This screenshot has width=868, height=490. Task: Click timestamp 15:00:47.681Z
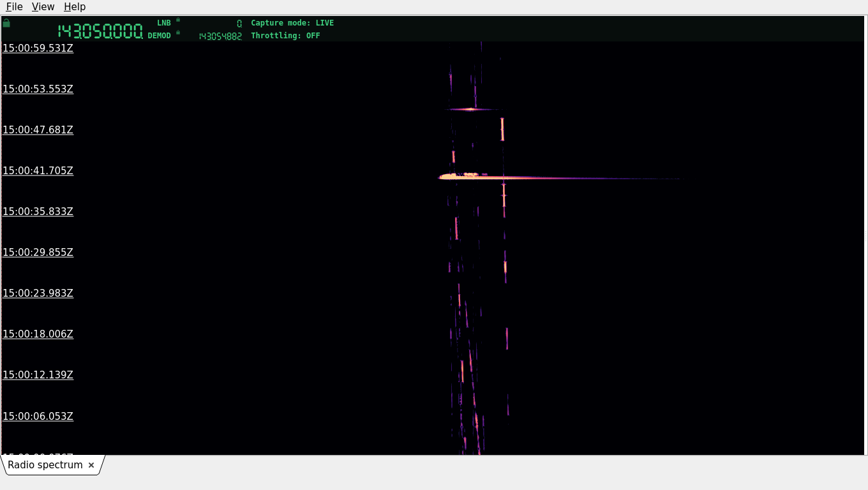[38, 130]
